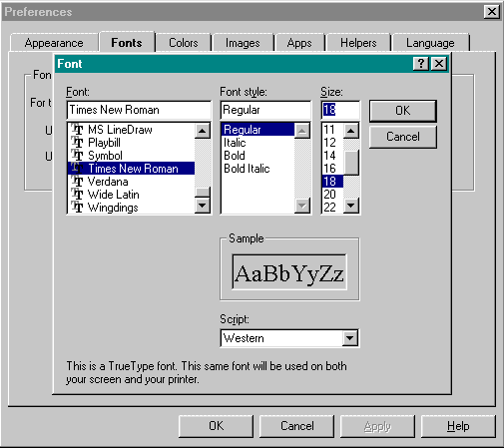Select Symbol in the font list
The image size is (504, 448).
(131, 156)
